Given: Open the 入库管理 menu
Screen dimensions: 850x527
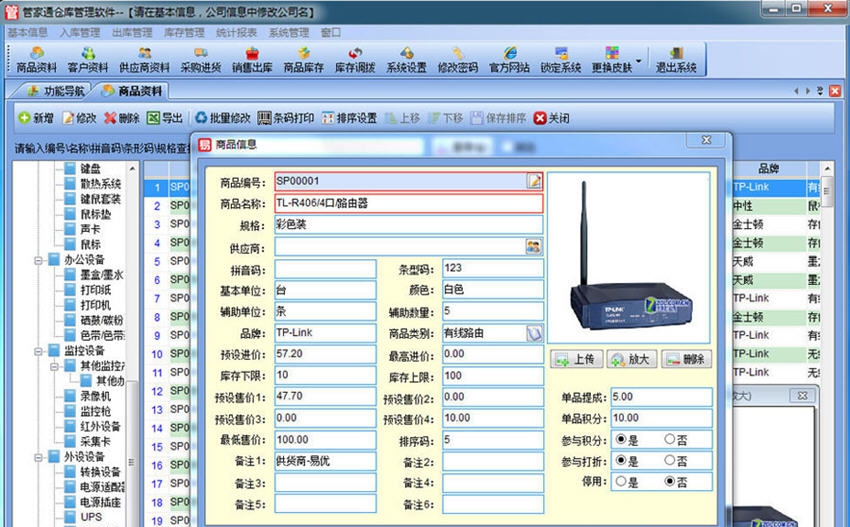Looking at the screenshot, I should pos(80,33).
